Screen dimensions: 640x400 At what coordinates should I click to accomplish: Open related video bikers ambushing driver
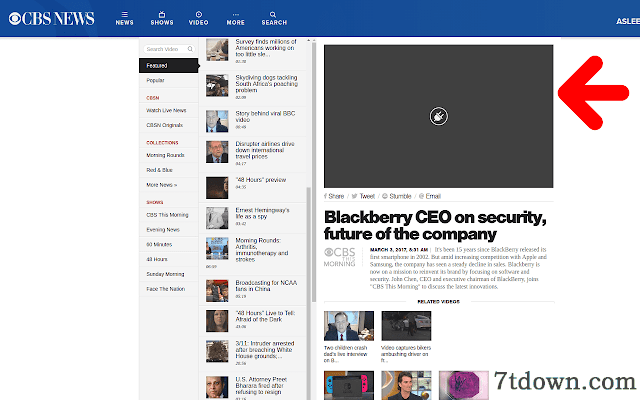pos(406,337)
